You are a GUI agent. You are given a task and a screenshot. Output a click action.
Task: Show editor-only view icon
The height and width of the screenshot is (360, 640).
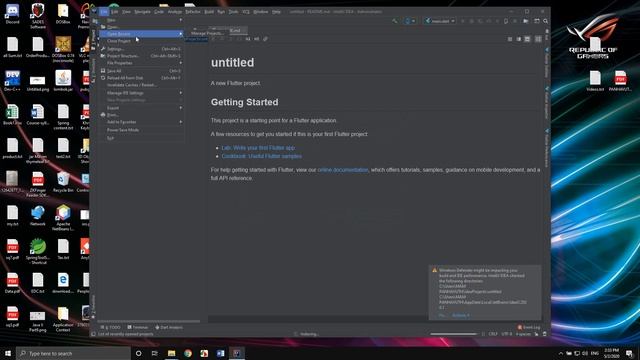click(510, 39)
